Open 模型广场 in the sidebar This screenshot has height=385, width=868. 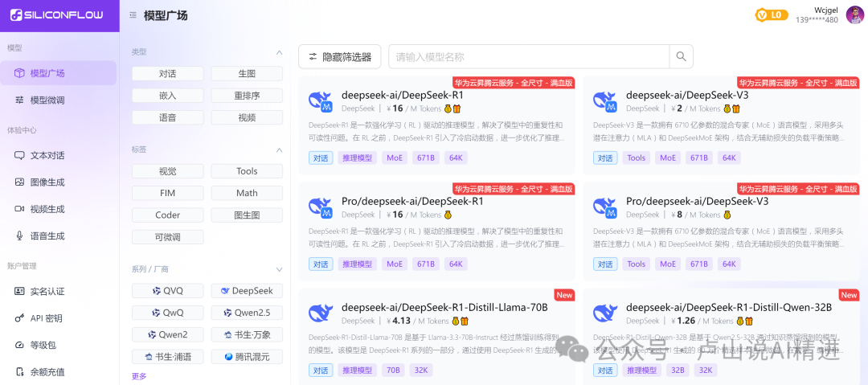[58, 73]
